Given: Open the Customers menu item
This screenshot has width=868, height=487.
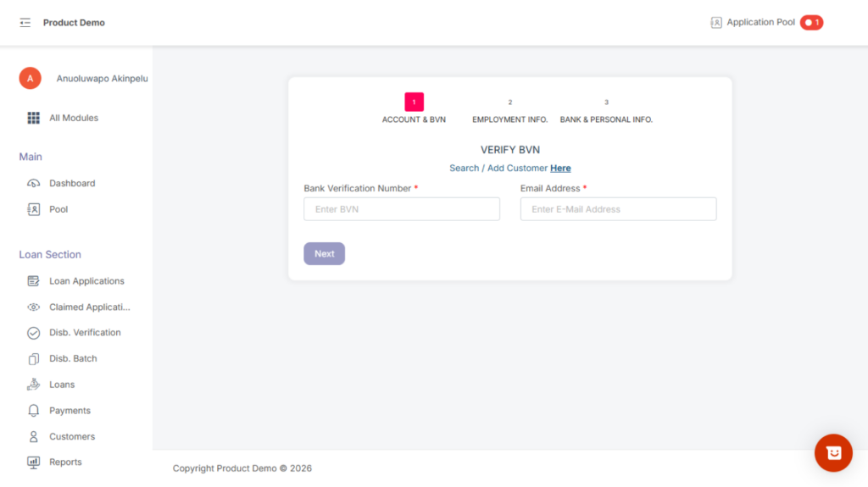Looking at the screenshot, I should pos(72,437).
